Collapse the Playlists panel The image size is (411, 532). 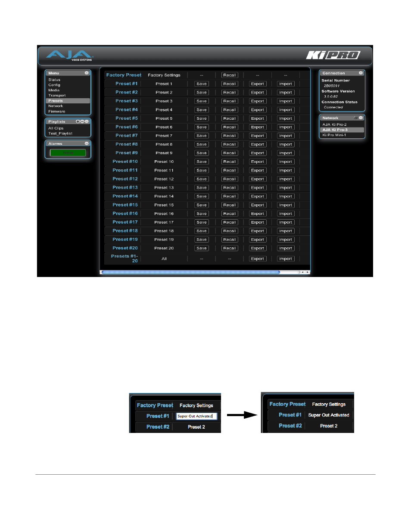pos(87,121)
